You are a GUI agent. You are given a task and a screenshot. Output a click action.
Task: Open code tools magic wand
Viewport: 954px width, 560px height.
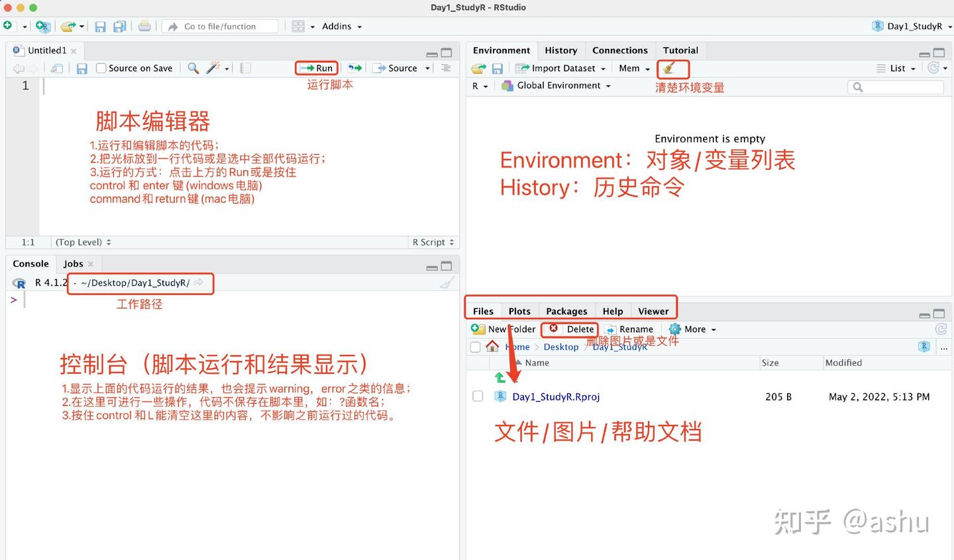(213, 68)
